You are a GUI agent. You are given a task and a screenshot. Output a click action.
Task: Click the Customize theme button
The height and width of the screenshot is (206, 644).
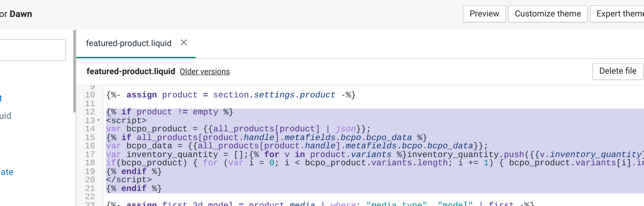548,14
